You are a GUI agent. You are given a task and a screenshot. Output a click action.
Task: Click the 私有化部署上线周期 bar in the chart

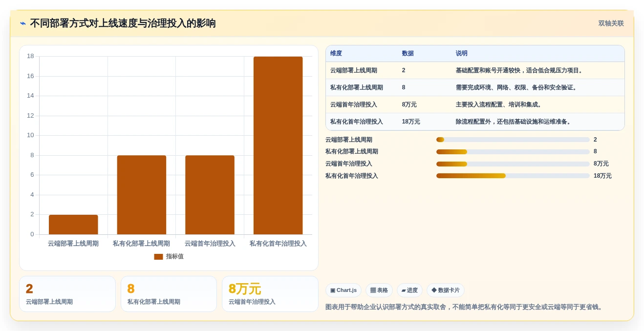[142, 195]
